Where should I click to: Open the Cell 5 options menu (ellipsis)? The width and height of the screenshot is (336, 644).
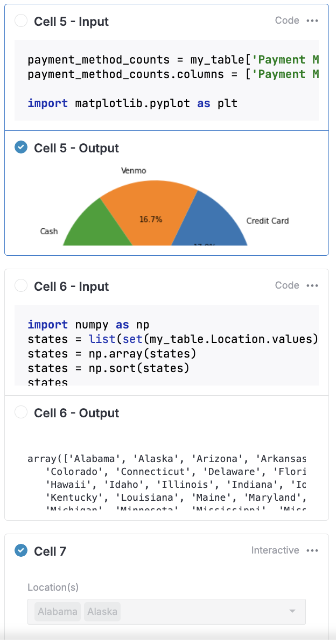313,20
